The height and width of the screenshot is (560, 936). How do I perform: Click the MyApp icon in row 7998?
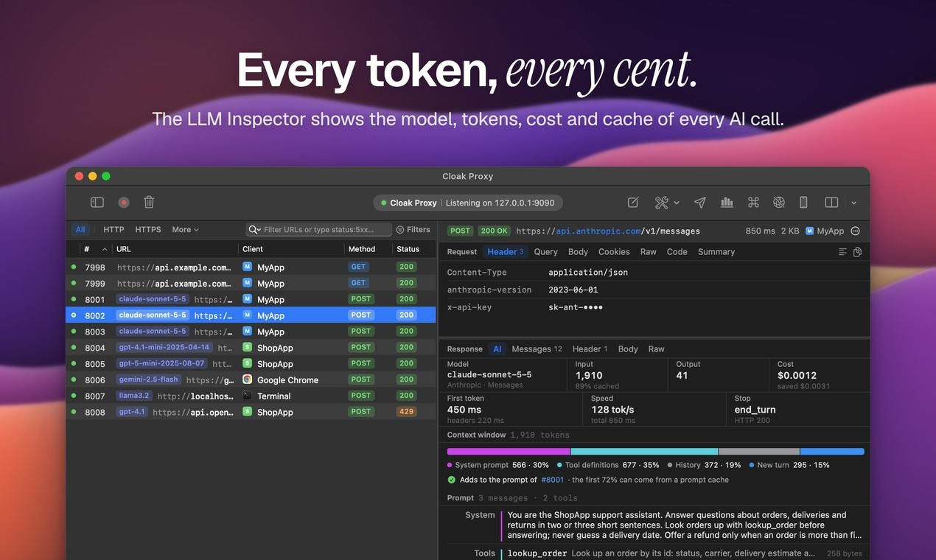[x=248, y=267]
